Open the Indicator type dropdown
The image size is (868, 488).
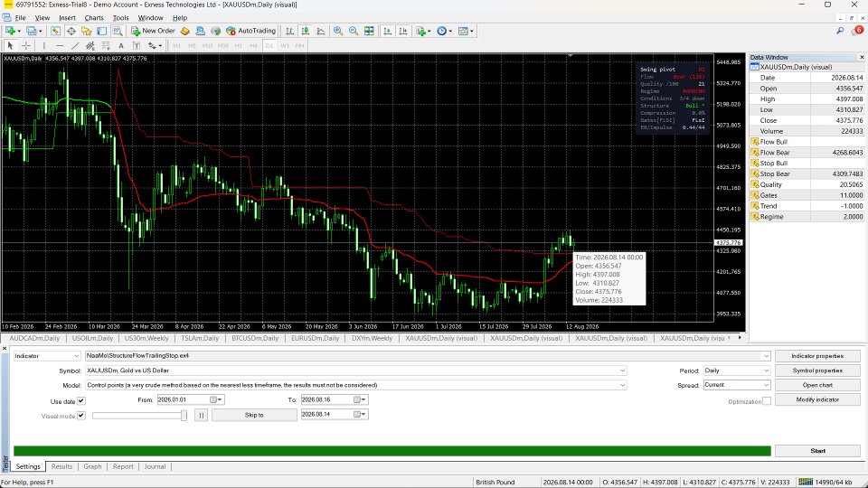pyautogui.click(x=46, y=356)
